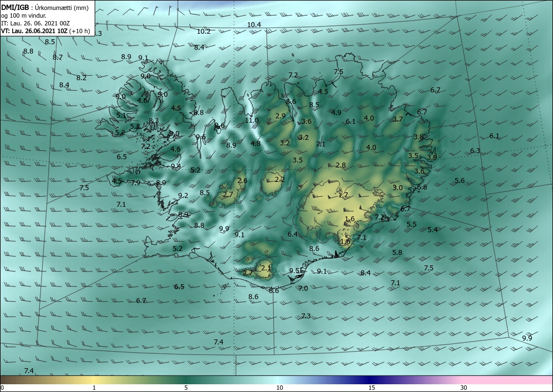Select the 'IT: Lau. 26. 06. 2021 00Z' line
The height and width of the screenshot is (392, 553).
[x=35, y=23]
